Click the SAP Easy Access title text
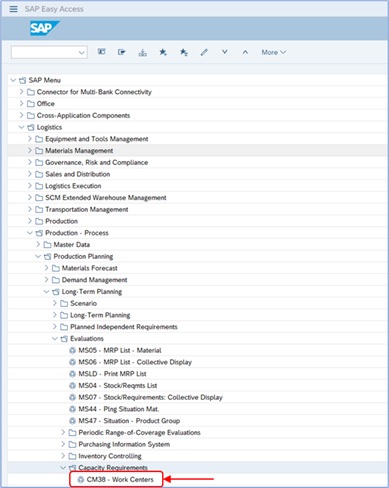This screenshot has height=488, width=389. point(54,9)
